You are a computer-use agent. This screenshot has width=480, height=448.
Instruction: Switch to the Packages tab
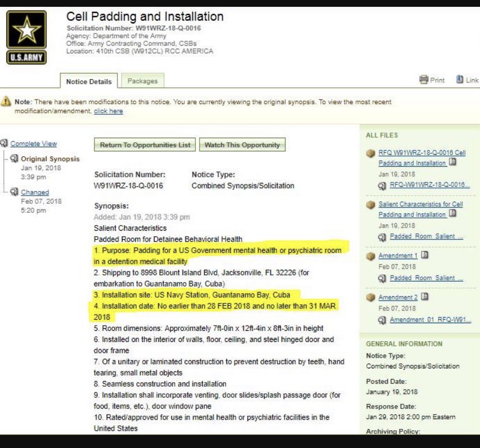point(143,81)
